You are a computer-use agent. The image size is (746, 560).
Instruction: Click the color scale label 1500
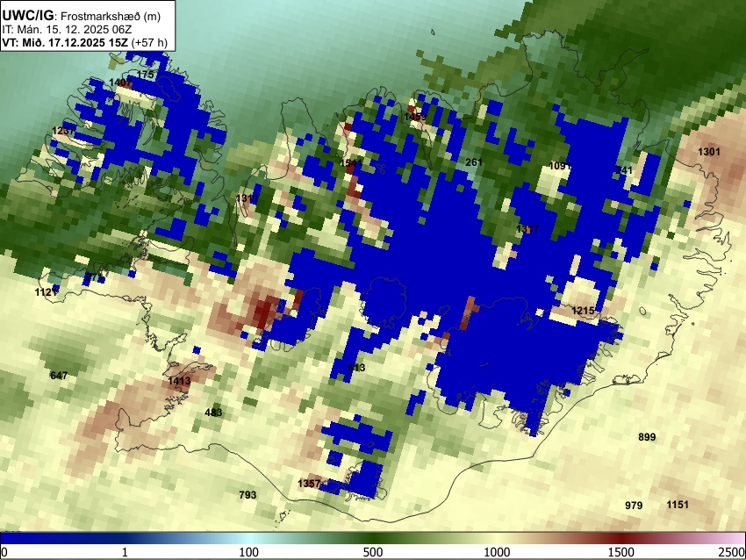point(621,552)
